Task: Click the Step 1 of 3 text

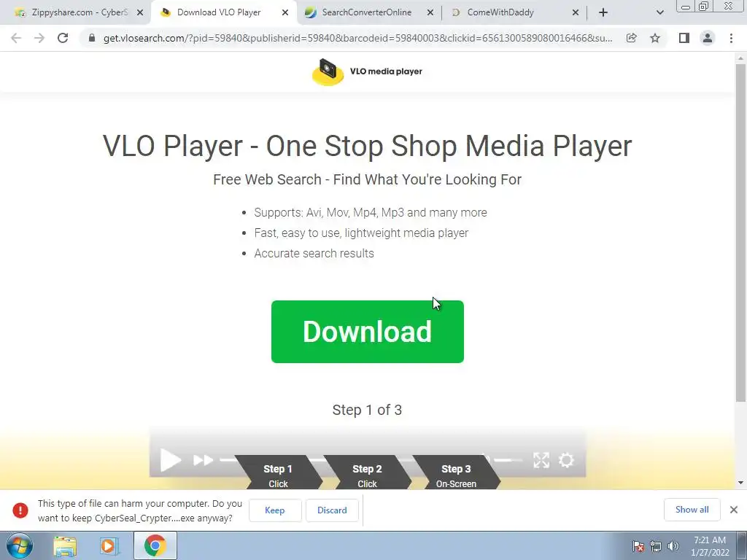Action: point(367,410)
